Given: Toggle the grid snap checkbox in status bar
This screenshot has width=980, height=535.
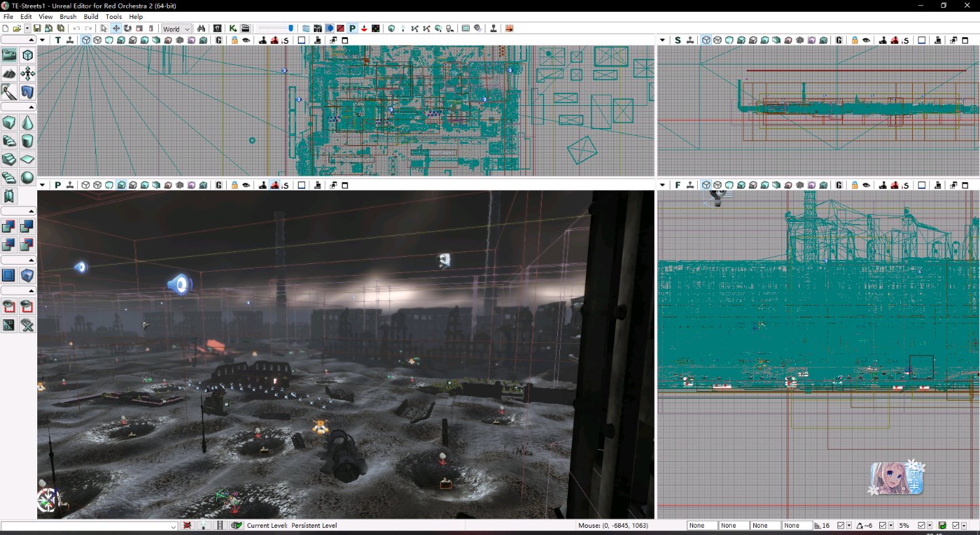Looking at the screenshot, I should coord(841,525).
